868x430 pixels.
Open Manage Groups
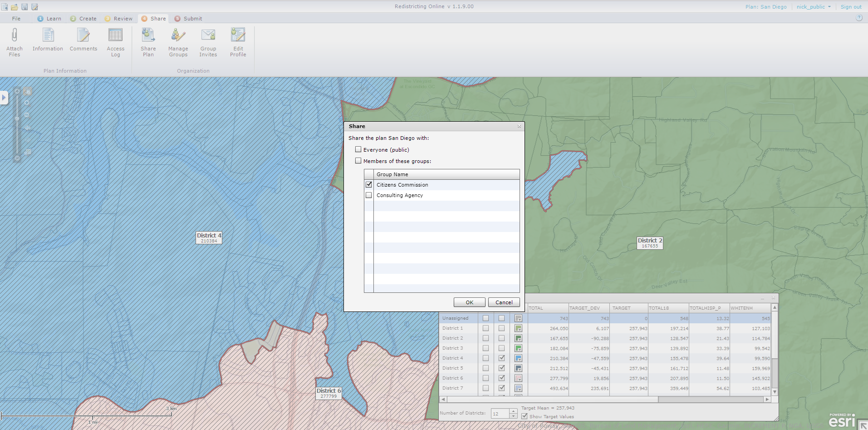click(178, 42)
